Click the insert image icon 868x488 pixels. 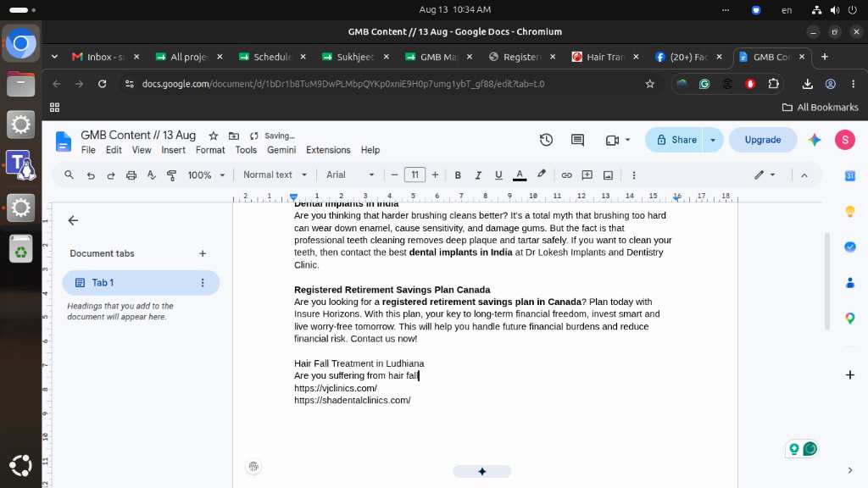[x=608, y=175]
